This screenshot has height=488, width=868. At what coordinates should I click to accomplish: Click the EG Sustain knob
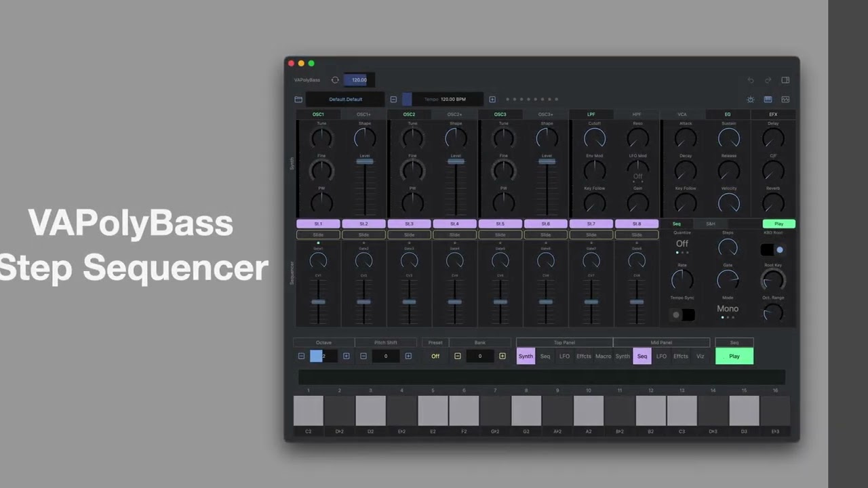[729, 138]
